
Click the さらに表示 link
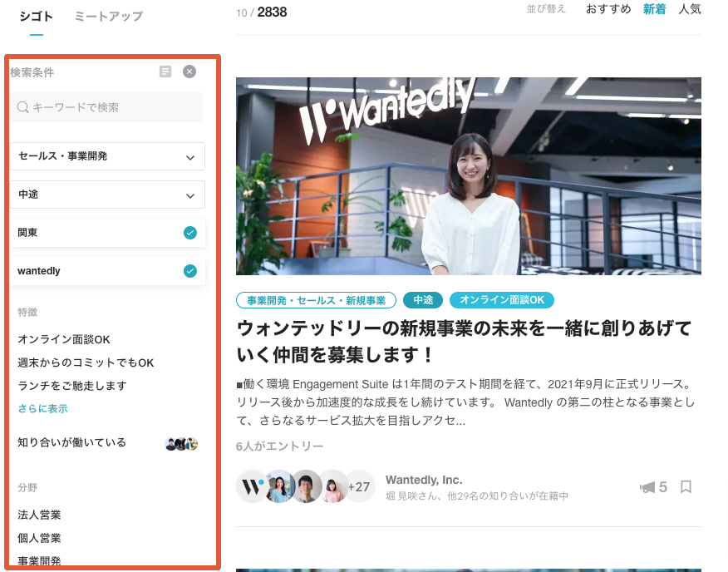click(42, 408)
